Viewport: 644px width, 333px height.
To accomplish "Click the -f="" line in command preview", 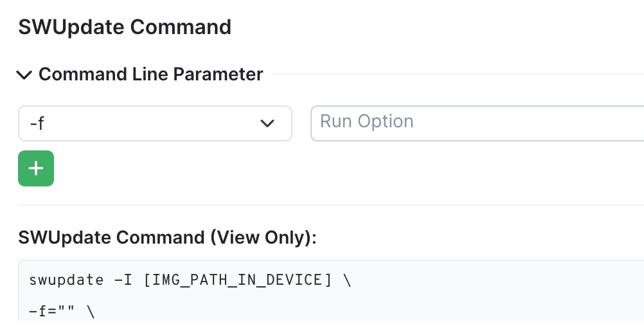I will click(62, 313).
